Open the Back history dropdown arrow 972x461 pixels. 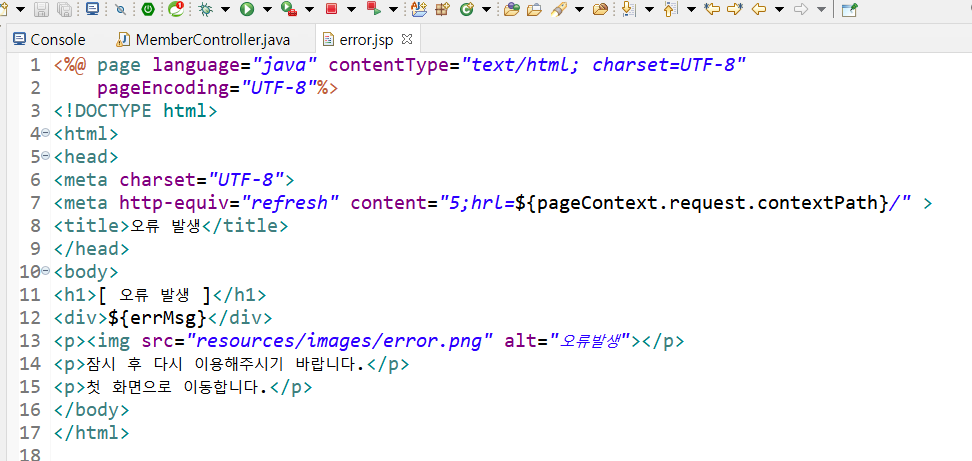779,9
